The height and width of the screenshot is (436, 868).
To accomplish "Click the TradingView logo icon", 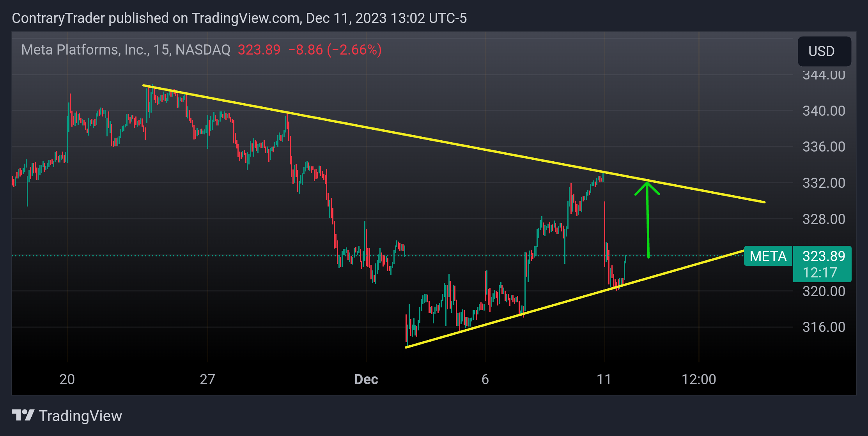I will coord(23,415).
